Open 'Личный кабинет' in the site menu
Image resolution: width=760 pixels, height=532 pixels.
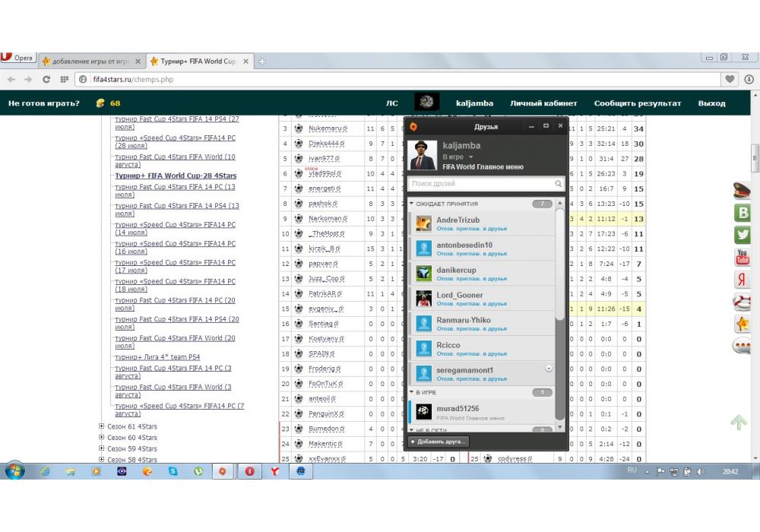point(543,103)
